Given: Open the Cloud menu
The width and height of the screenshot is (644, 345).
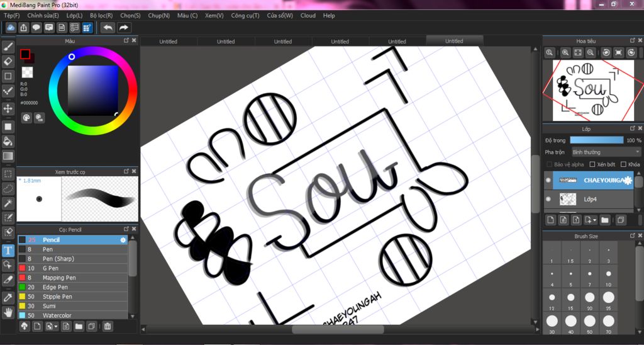Looking at the screenshot, I should coord(308,16).
